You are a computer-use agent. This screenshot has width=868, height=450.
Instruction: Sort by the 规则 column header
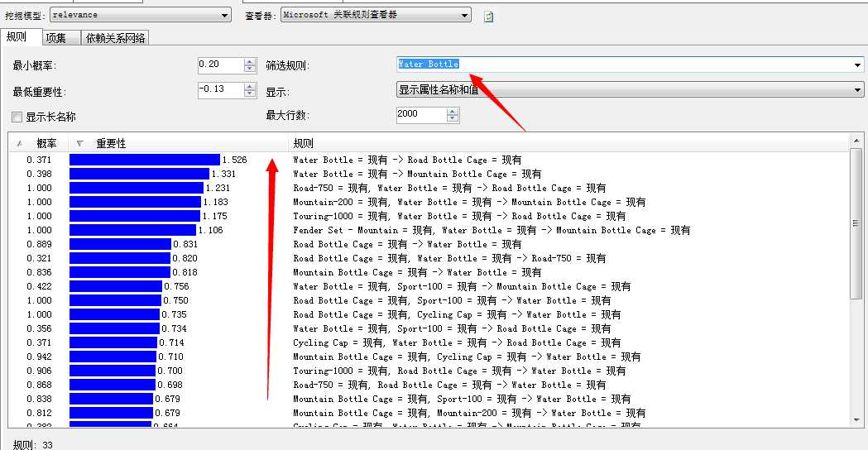coord(568,143)
